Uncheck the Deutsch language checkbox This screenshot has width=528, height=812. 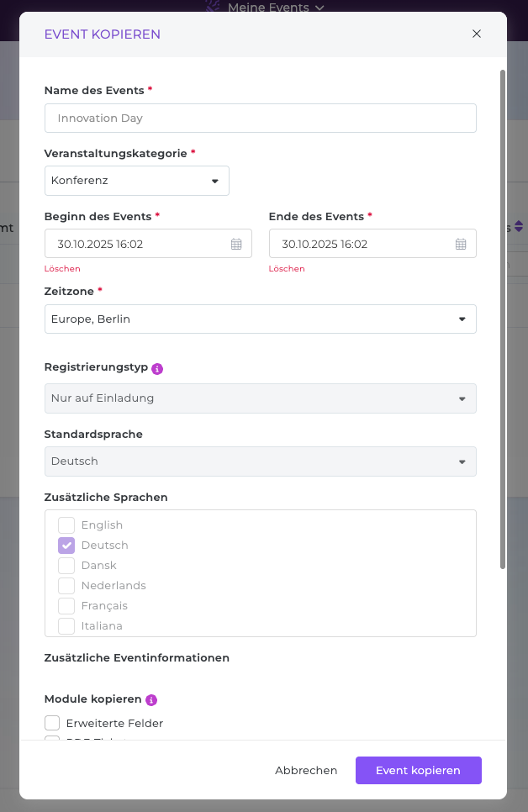point(66,546)
